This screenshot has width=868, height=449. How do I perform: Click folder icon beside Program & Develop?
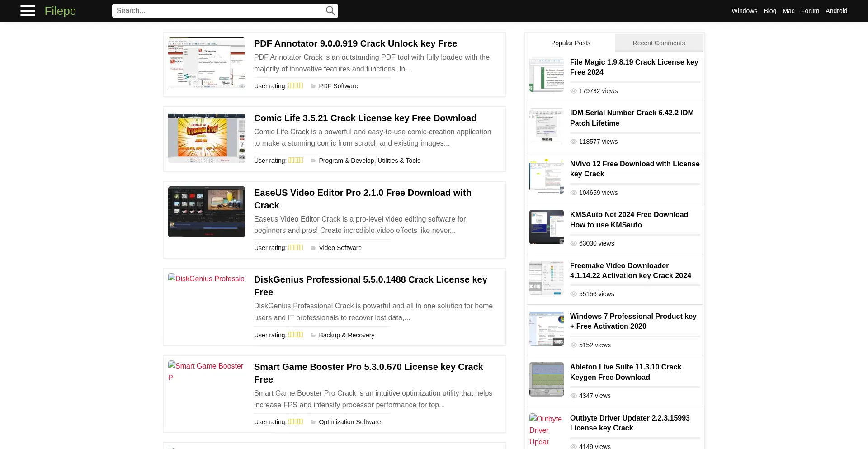coord(313,161)
